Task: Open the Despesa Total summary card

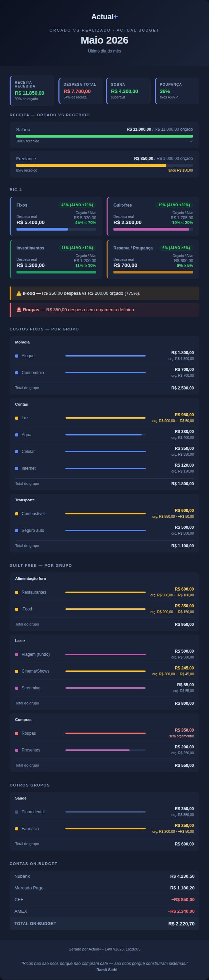Action: click(x=81, y=91)
